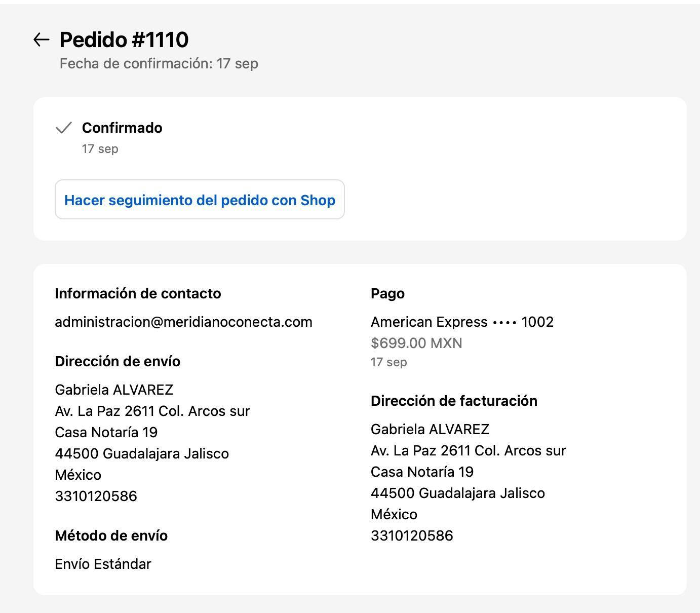This screenshot has width=700, height=613.
Task: Click American Express card ending 1002
Action: (462, 322)
